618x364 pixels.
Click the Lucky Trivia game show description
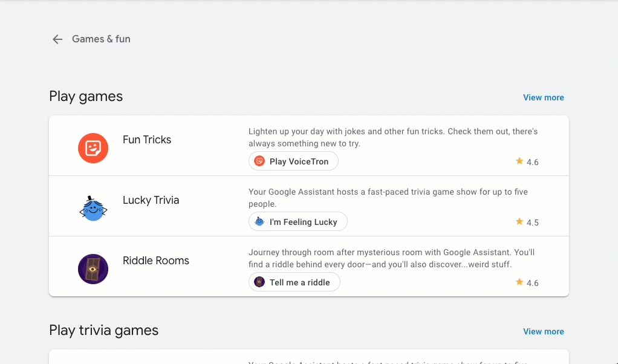tap(388, 198)
